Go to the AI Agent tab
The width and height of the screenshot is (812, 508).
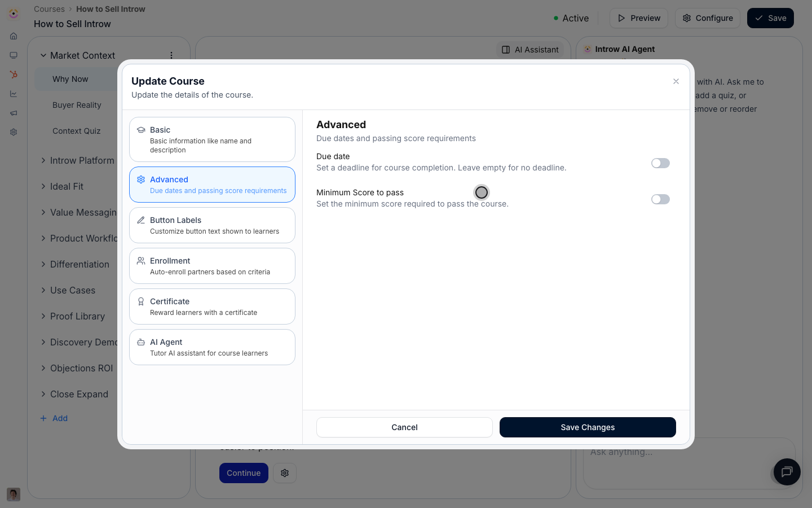212,347
